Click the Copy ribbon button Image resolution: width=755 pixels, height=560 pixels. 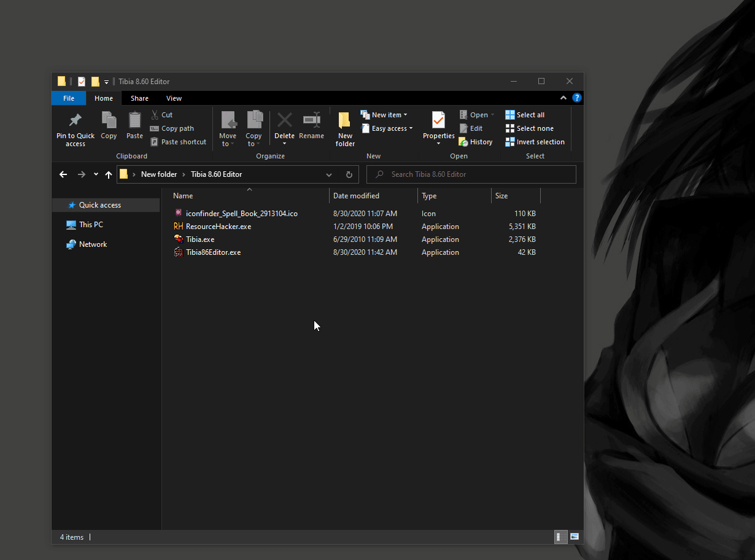point(109,125)
